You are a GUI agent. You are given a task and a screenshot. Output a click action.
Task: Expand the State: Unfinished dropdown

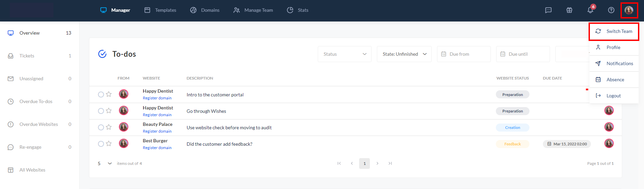point(404,54)
